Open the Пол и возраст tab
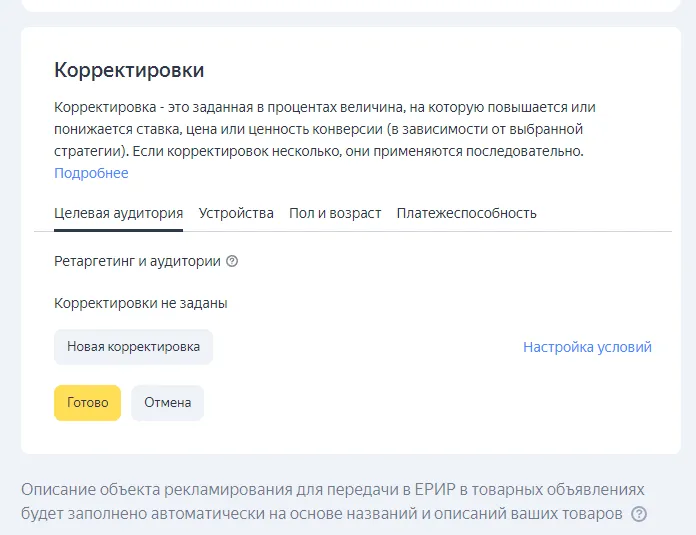696x535 pixels. 335,214
